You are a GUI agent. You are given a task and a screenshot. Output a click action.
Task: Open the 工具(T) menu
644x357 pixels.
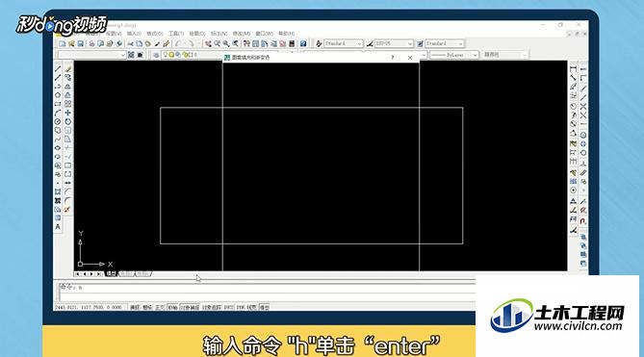click(176, 34)
